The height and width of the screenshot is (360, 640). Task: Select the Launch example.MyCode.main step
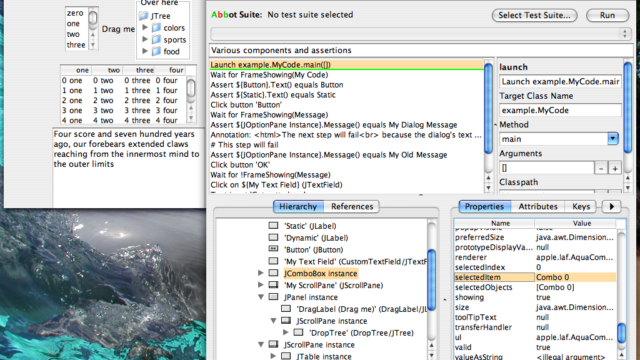click(347, 64)
